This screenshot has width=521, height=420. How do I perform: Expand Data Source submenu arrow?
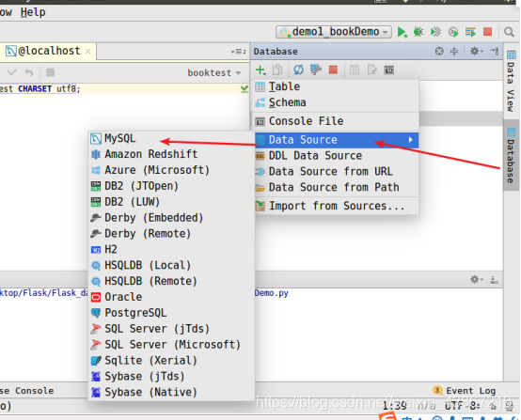tap(411, 140)
